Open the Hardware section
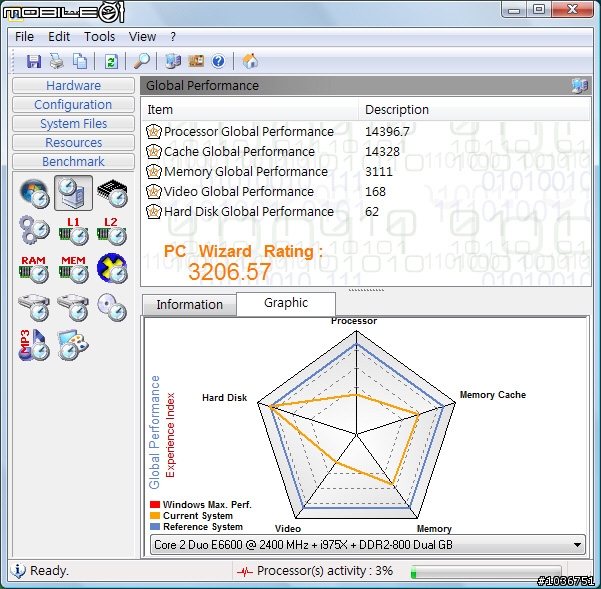This screenshot has height=589, width=601. (x=73, y=85)
